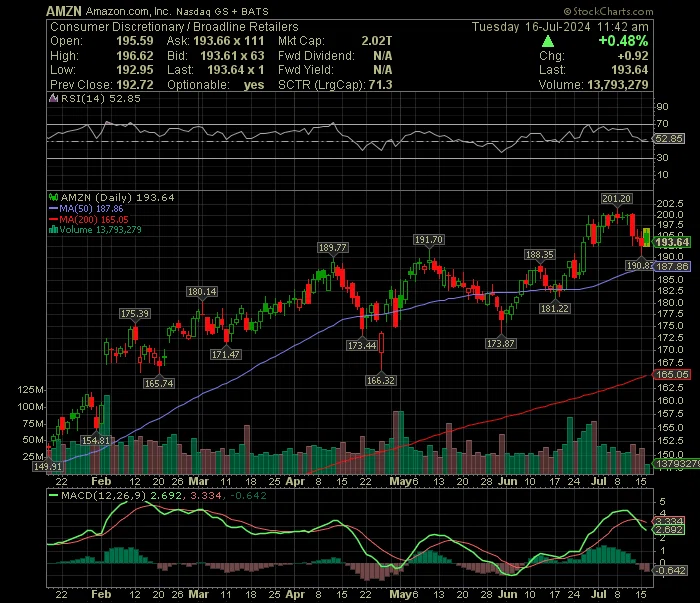Click the 180.14 high label
700x603 pixels.
(x=202, y=291)
